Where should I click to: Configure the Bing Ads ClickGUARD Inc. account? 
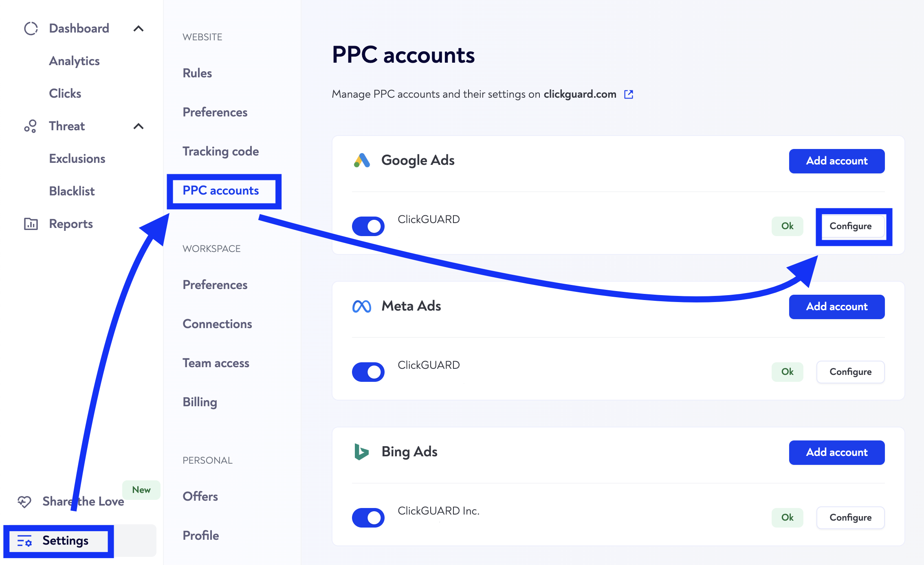[851, 518]
